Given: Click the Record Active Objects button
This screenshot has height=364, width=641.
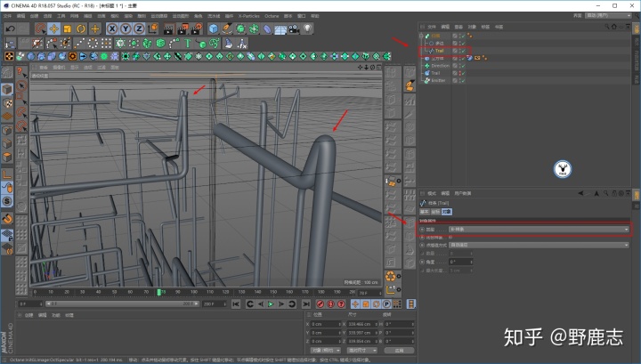Looking at the screenshot, I should click(320, 304).
